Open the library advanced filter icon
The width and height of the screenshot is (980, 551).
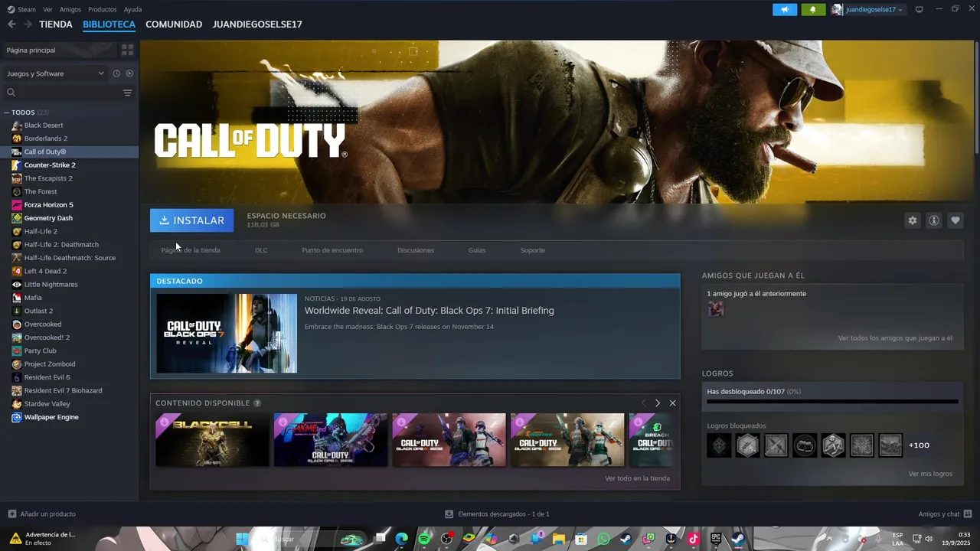(127, 93)
